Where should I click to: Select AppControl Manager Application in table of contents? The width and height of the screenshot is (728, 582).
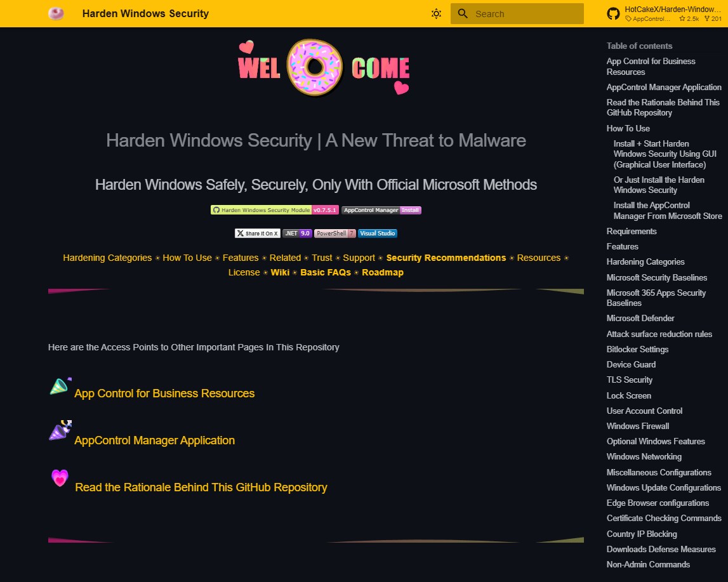click(664, 87)
